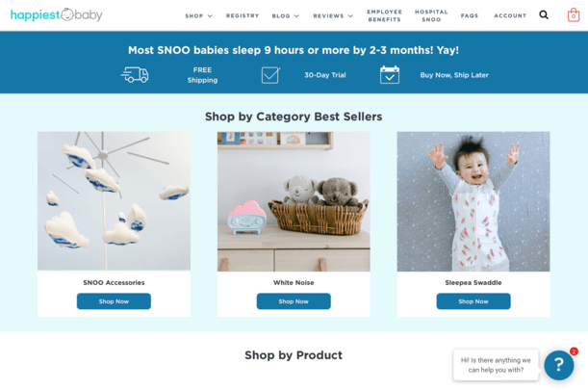Expand the Blog dropdown menu
588x390 pixels.
pos(286,15)
